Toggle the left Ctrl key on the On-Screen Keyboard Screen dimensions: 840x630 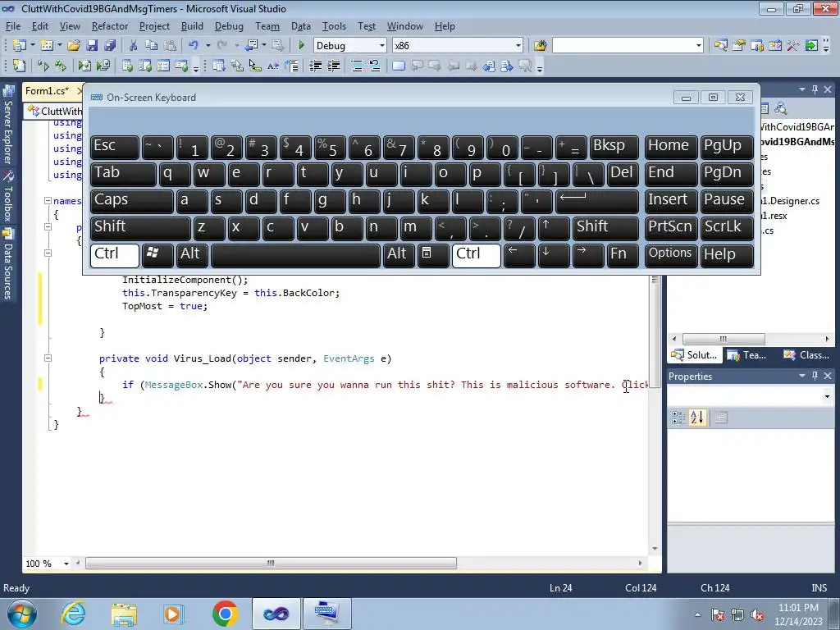pos(115,256)
